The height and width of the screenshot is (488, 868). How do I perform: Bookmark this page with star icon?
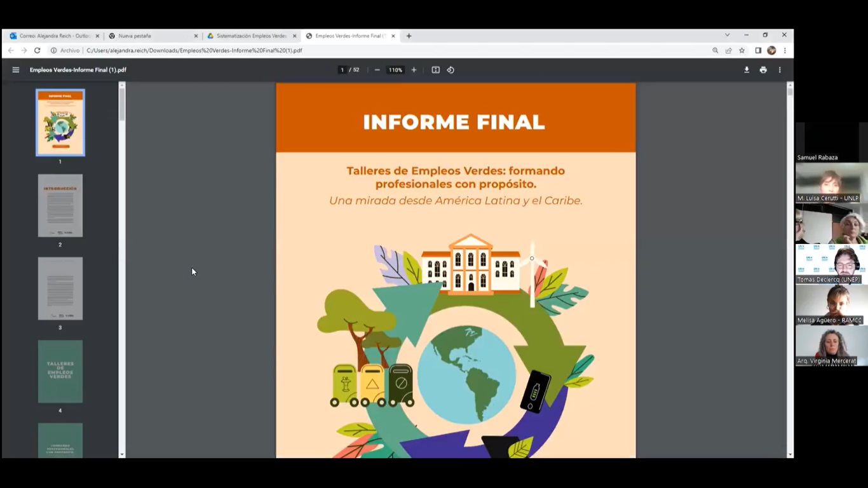pyautogui.click(x=742, y=51)
